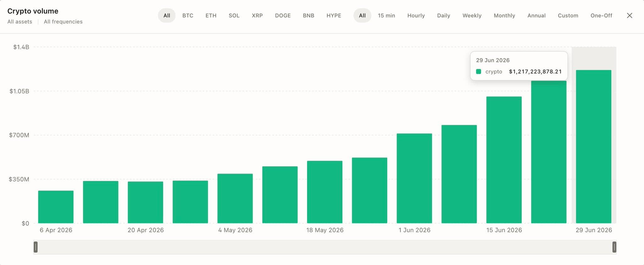Select the 6 Apr 2026 bar
The image size is (644, 265).
coord(56,207)
